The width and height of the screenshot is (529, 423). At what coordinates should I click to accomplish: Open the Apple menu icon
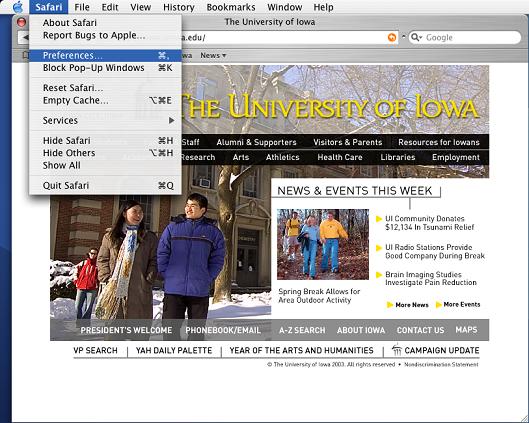(18, 7)
